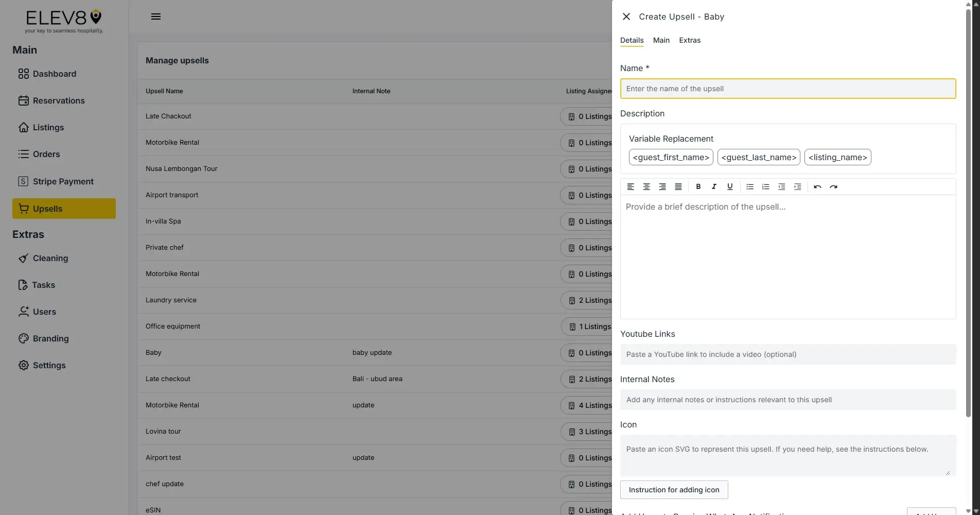Open the Stripe Payment section
The height and width of the screenshot is (515, 980).
(x=63, y=181)
